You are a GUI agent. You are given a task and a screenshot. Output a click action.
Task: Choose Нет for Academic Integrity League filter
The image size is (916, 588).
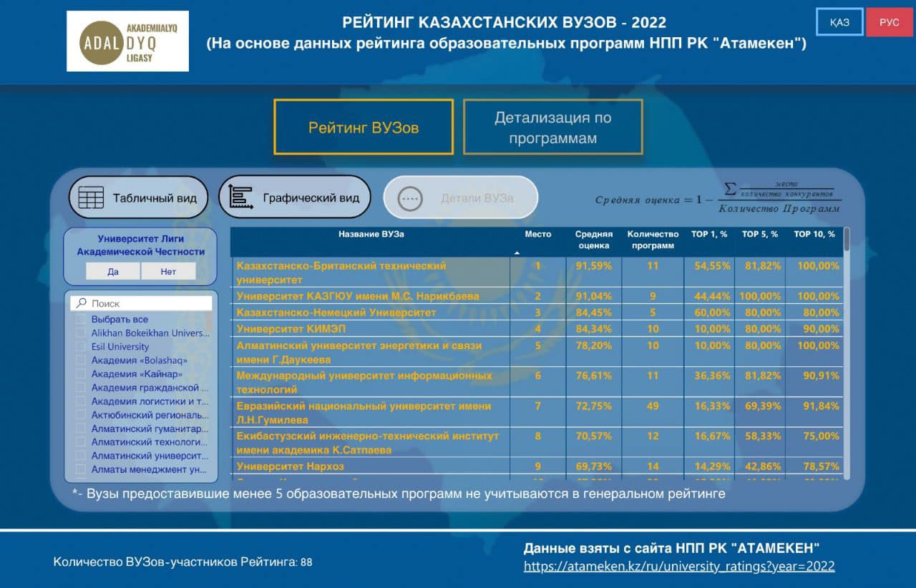168,272
